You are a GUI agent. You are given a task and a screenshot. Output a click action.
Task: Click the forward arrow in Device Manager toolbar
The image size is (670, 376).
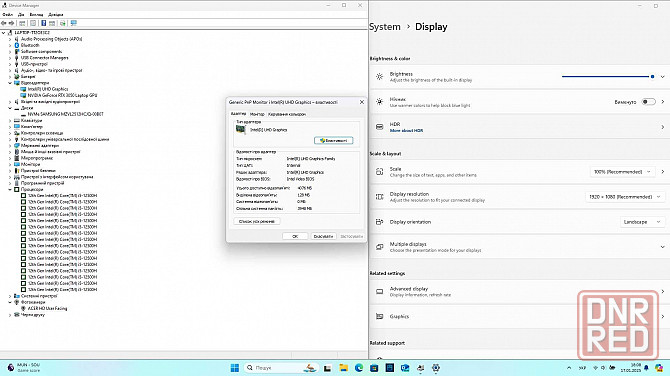[x=12, y=23]
